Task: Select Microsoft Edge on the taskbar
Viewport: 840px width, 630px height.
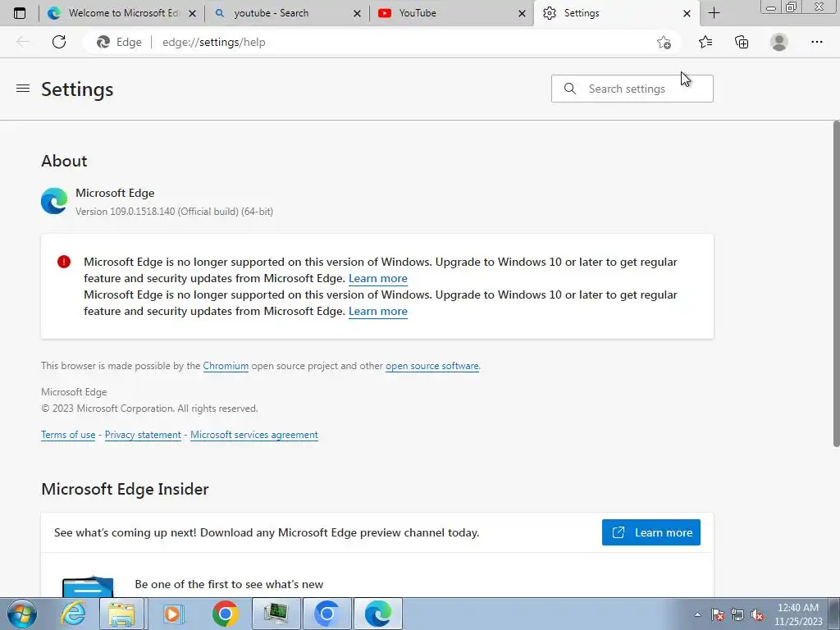Action: click(378, 614)
